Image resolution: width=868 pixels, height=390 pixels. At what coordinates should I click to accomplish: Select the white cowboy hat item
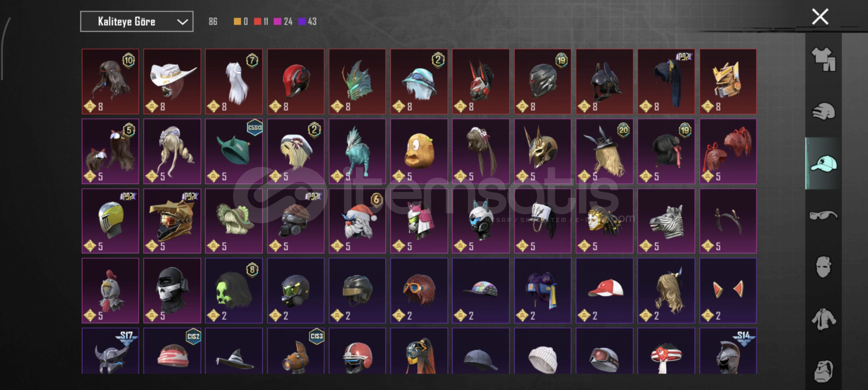(172, 82)
